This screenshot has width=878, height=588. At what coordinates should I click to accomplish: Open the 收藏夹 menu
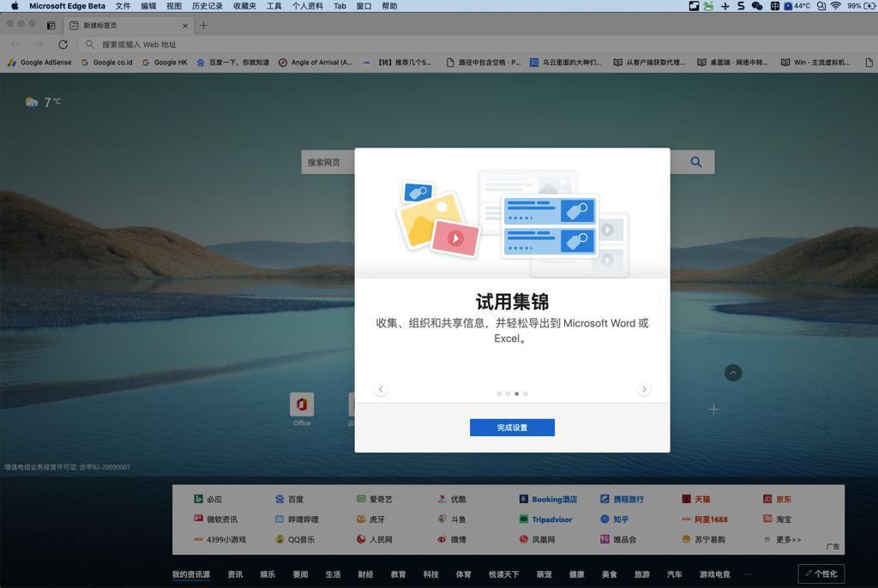244,6
